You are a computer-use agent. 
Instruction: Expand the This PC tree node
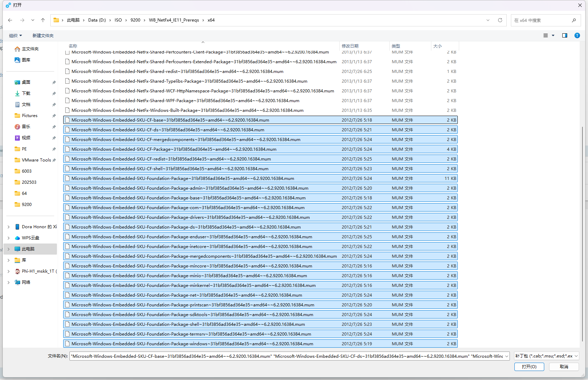click(9, 249)
